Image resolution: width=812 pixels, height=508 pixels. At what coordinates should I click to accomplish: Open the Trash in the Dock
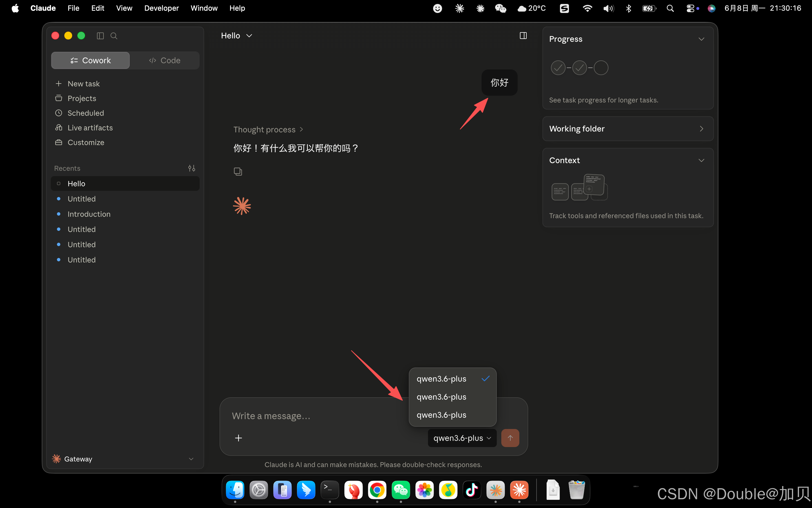tap(577, 490)
